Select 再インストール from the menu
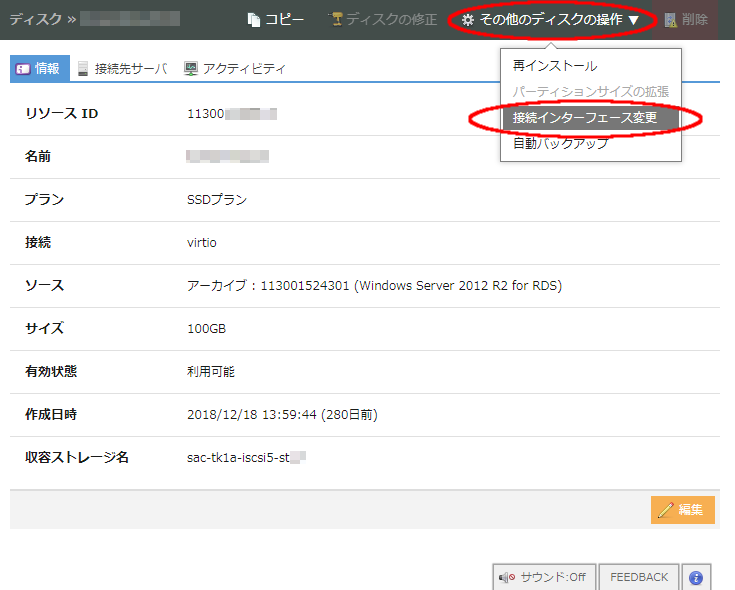Image resolution: width=735 pixels, height=590 pixels. coord(555,66)
